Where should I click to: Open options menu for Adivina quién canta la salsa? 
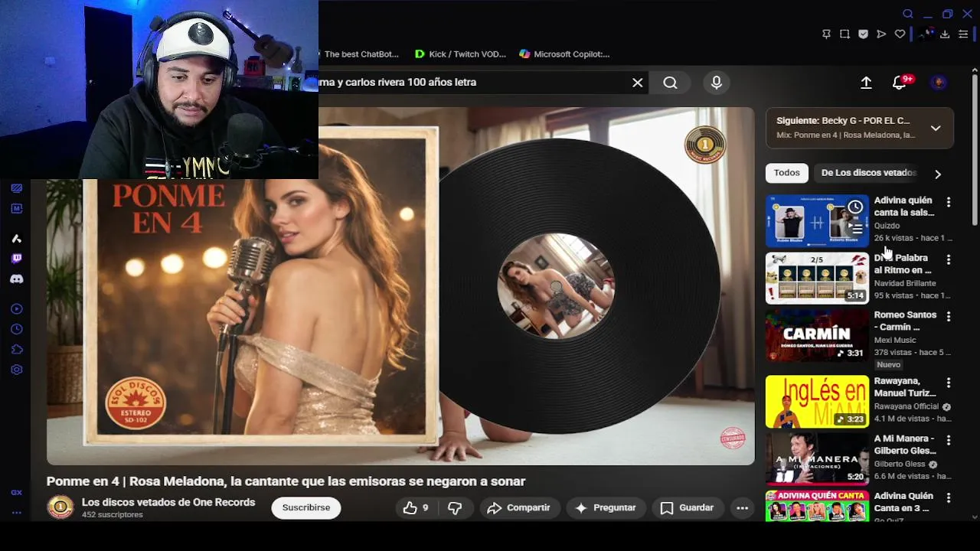point(949,202)
